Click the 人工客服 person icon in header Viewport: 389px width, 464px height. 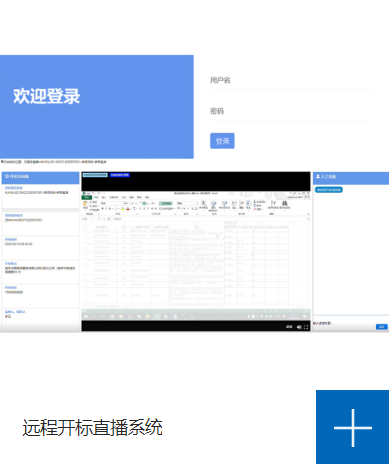tap(318, 176)
